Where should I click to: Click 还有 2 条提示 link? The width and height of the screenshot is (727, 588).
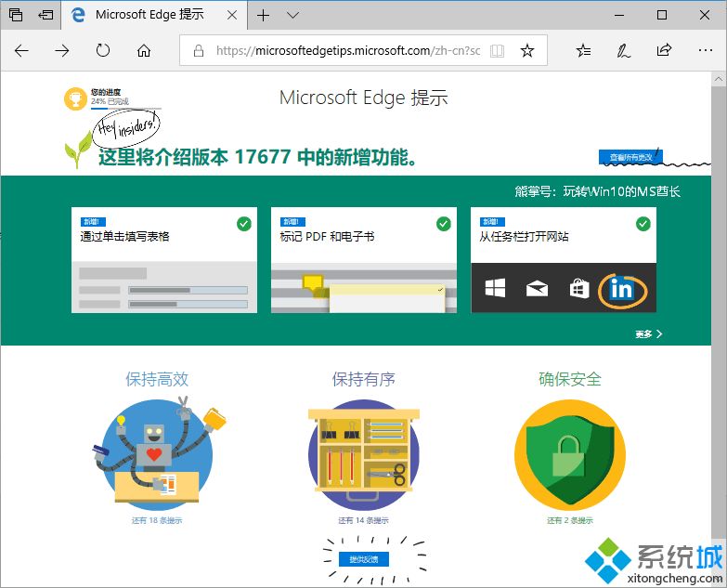pyautogui.click(x=570, y=520)
